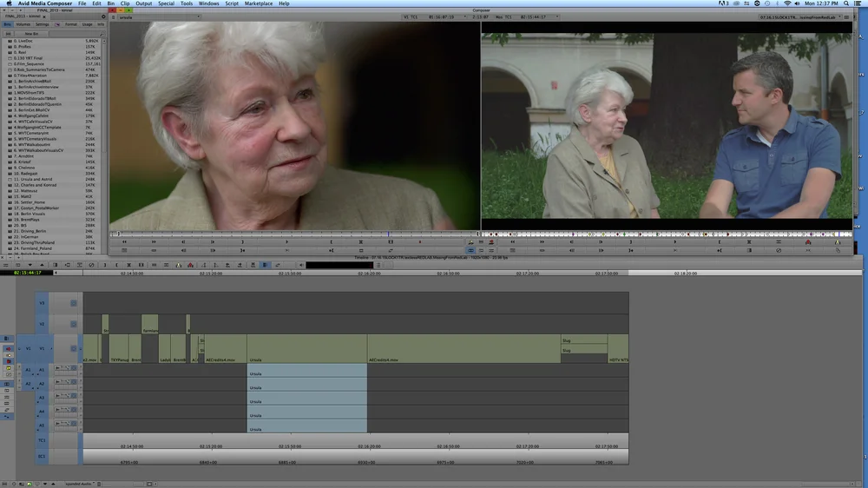This screenshot has width=868, height=488.
Task: Click the yellow Lift icon in timeline toolbar
Action: tap(178, 265)
